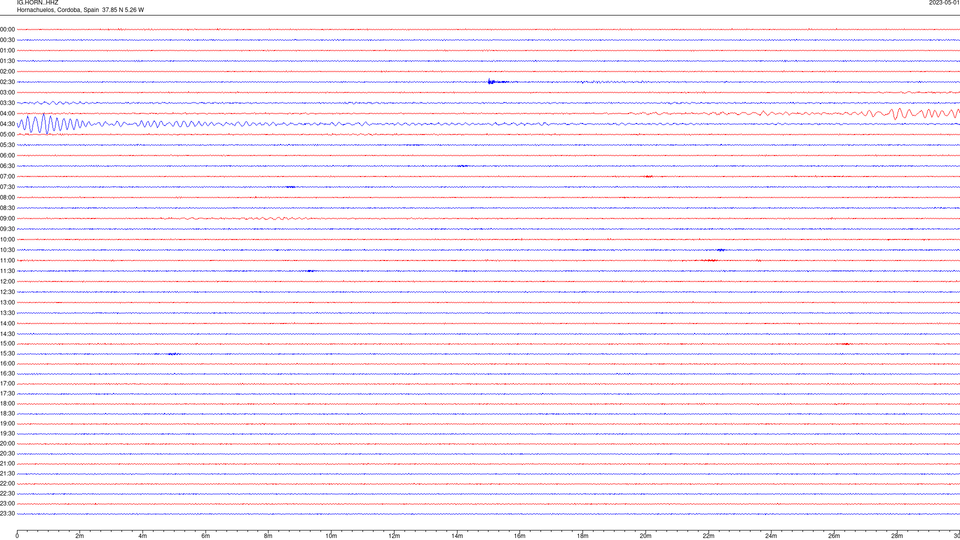Click the 01:30 time label
This screenshot has height=540, width=960.
click(7, 61)
